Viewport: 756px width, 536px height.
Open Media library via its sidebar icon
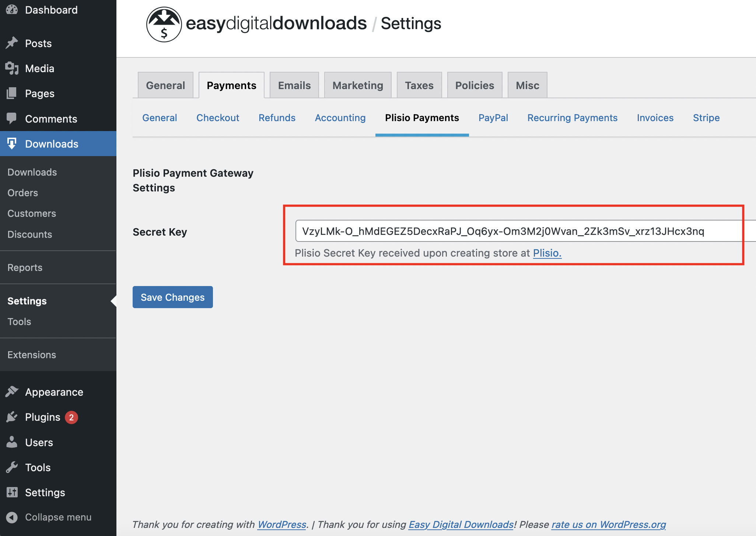click(x=11, y=68)
